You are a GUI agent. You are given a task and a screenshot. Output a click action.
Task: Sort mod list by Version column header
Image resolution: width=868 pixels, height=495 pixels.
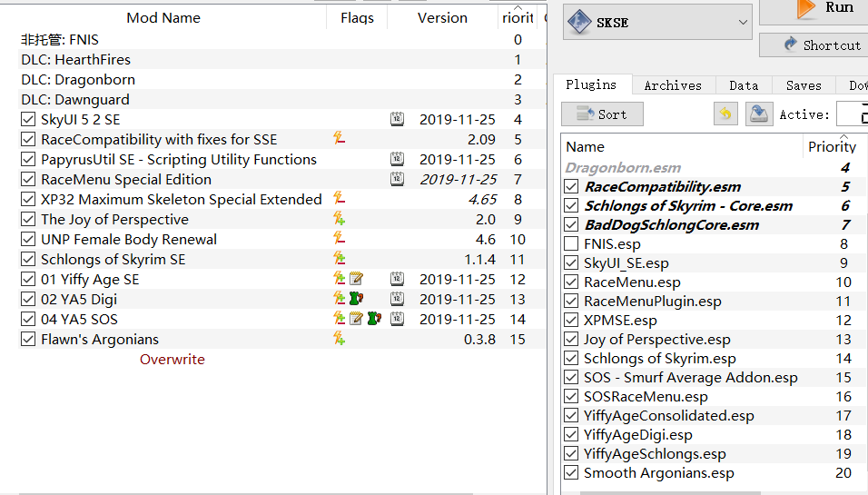tap(442, 17)
